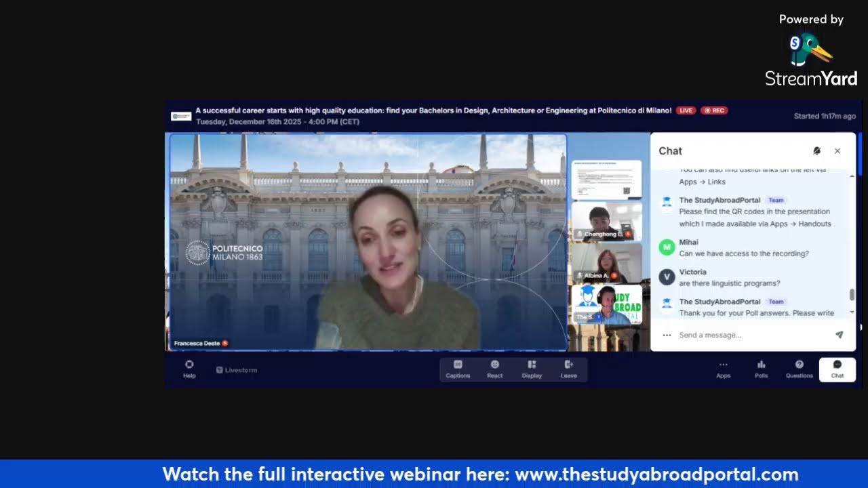Image resolution: width=868 pixels, height=488 pixels.
Task: Click the Francesca Deste main video
Action: coord(368,242)
